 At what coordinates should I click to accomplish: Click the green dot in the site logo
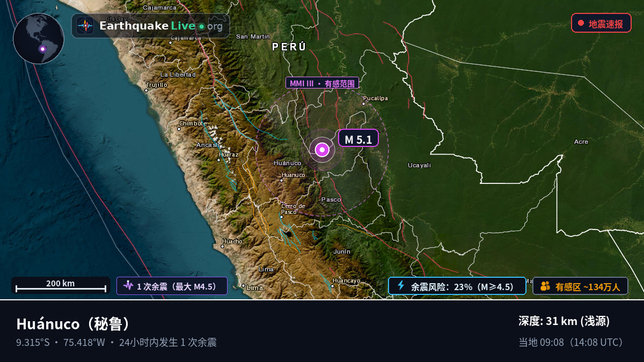tap(201, 26)
